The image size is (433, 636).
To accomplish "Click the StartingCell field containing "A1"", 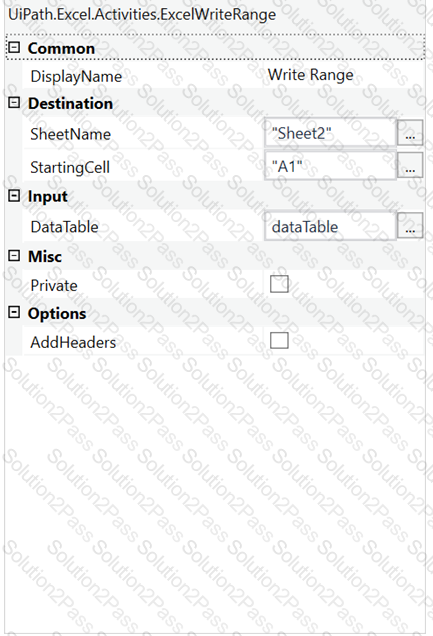I will pyautogui.click(x=330, y=165).
